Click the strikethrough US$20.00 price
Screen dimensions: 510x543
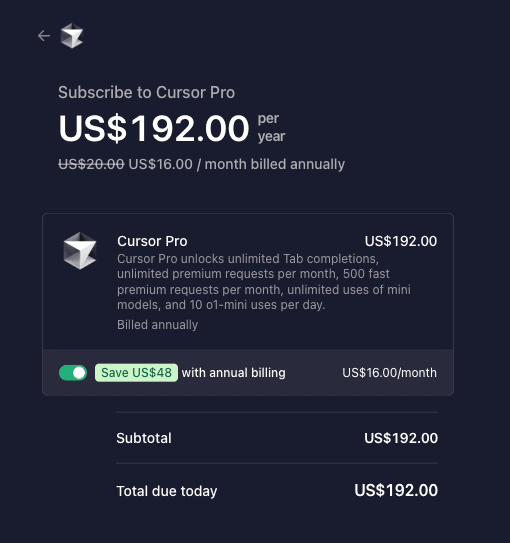tap(91, 164)
